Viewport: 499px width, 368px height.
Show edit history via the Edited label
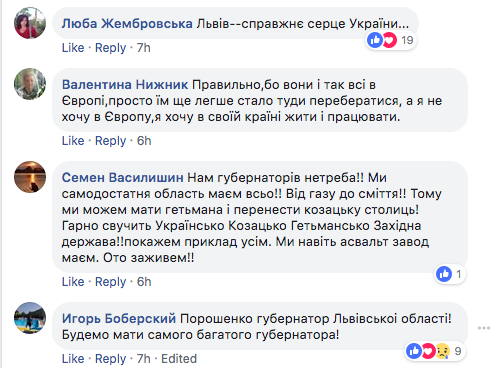point(179,359)
